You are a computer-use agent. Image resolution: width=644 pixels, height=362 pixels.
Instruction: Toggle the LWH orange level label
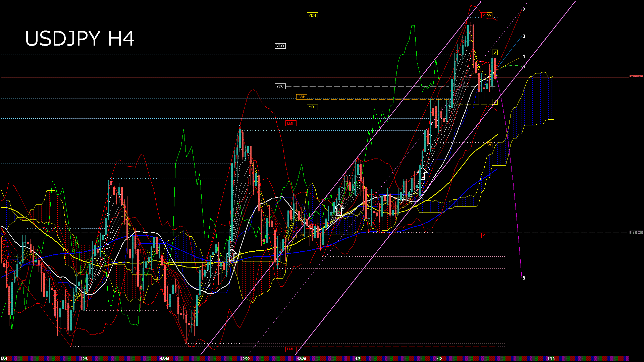[x=301, y=97]
